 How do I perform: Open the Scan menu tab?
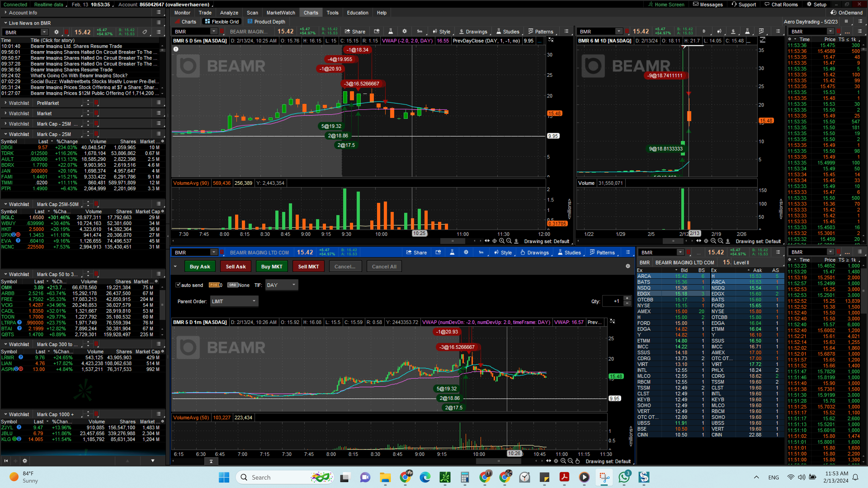(252, 12)
